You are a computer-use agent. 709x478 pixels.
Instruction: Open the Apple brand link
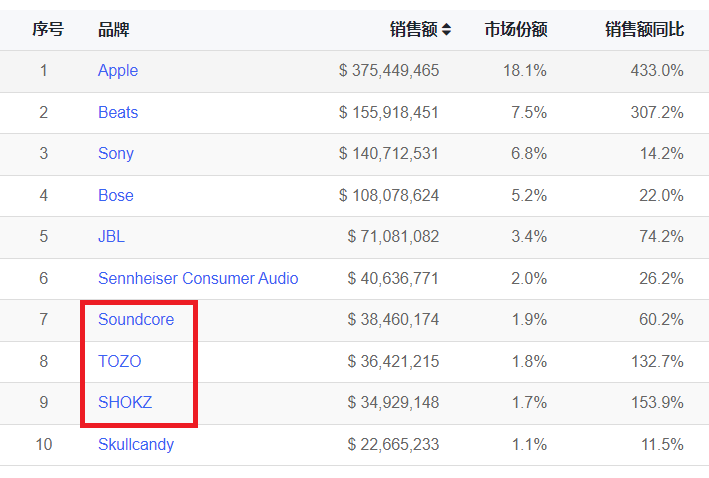coord(118,71)
